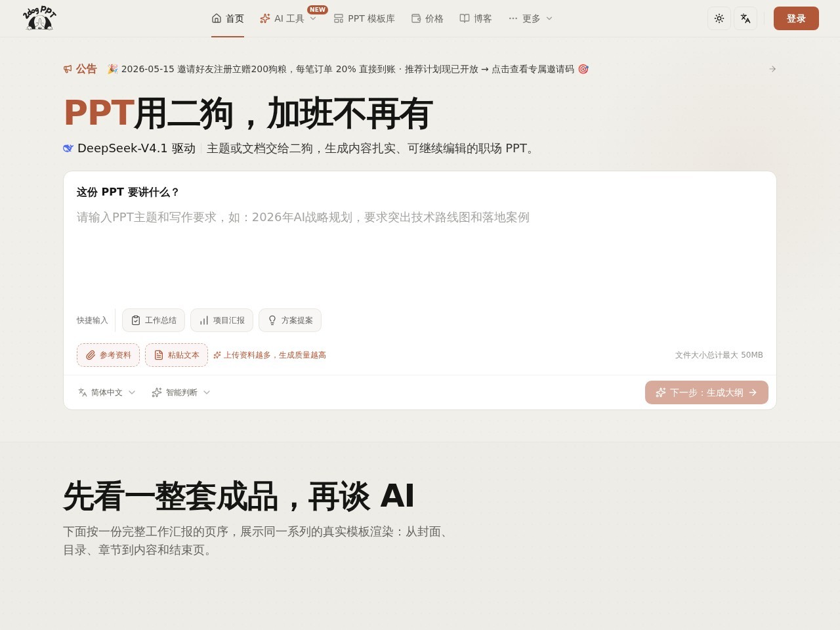Open the PPT 模板库 menu item
This screenshot has width=840, height=630.
tap(364, 18)
